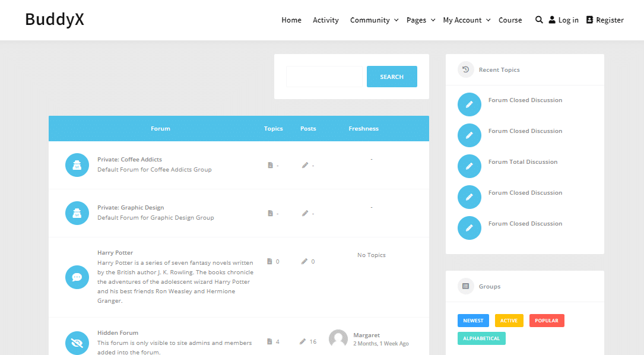Expand the My Account menu chevron
This screenshot has height=355, width=644.
tap(488, 20)
